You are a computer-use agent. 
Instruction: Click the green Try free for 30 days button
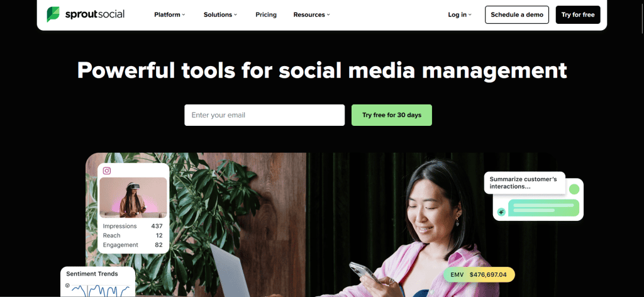tap(391, 115)
